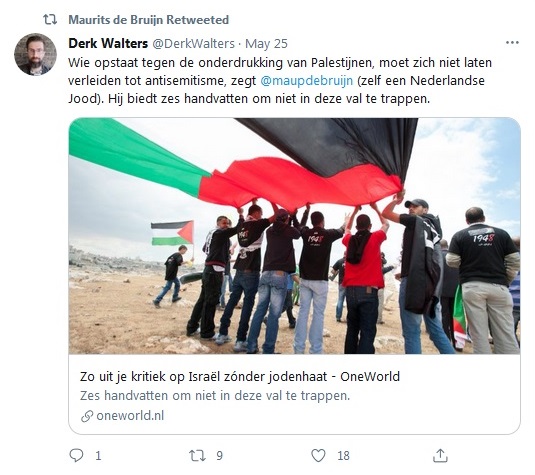Click the Derk Walters display name
535x475 pixels.
(108, 44)
